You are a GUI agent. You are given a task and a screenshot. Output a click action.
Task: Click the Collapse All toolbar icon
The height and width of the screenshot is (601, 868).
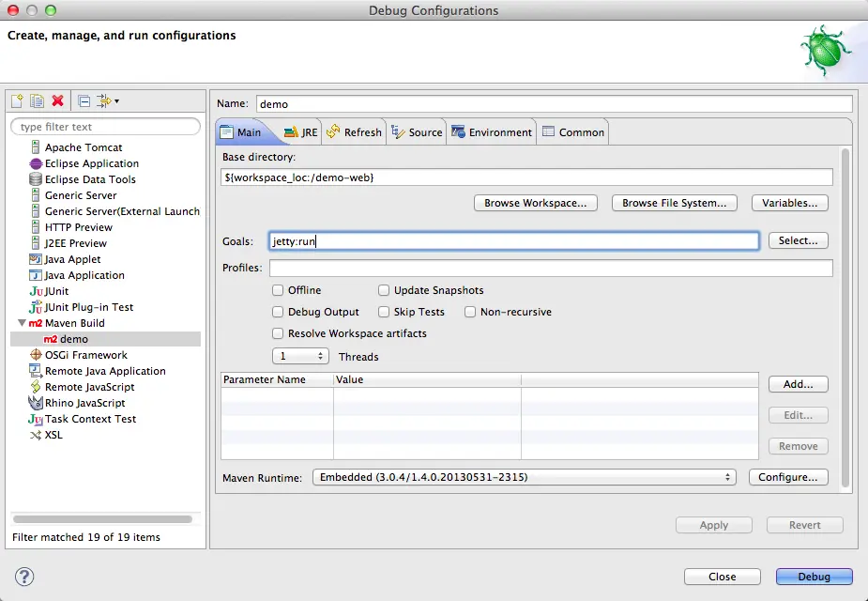tap(84, 100)
